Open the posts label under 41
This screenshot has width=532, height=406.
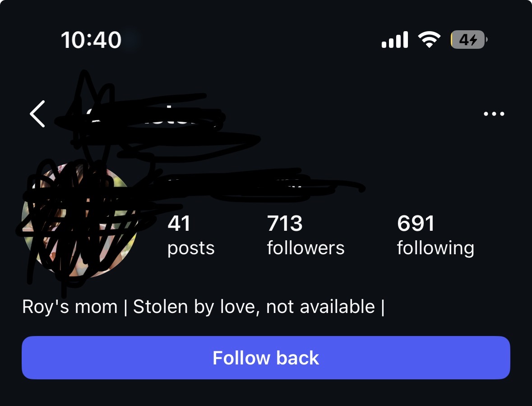pos(191,248)
